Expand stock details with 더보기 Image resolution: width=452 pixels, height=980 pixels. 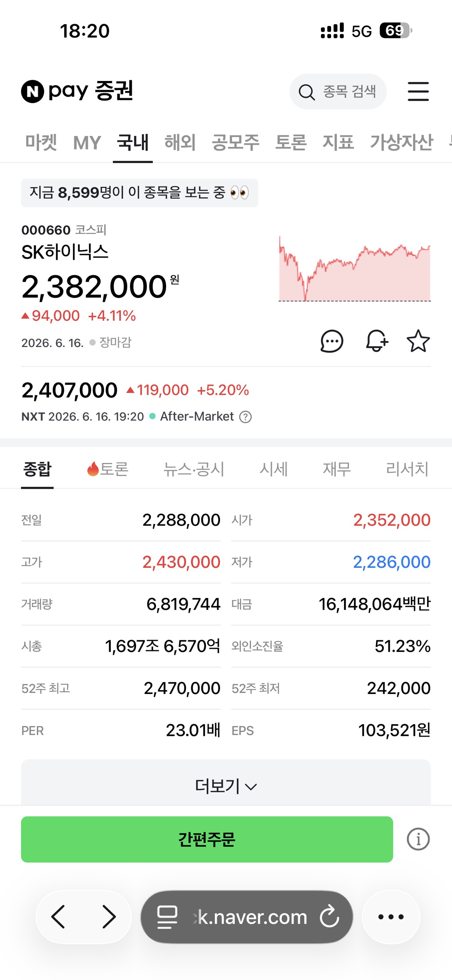pyautogui.click(x=226, y=786)
